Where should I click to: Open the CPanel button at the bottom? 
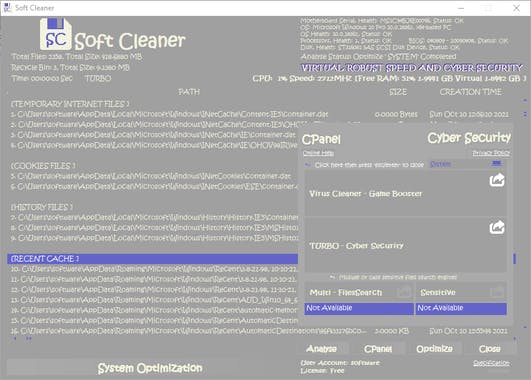[378, 349]
